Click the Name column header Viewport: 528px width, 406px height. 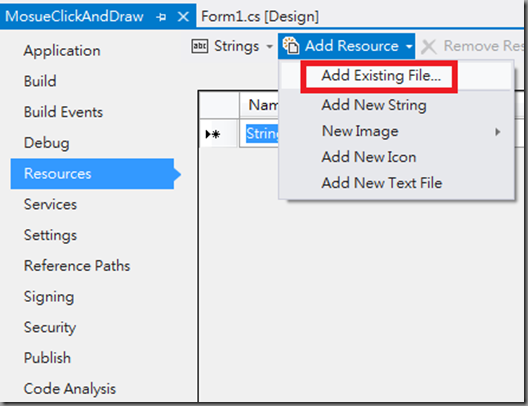point(259,105)
